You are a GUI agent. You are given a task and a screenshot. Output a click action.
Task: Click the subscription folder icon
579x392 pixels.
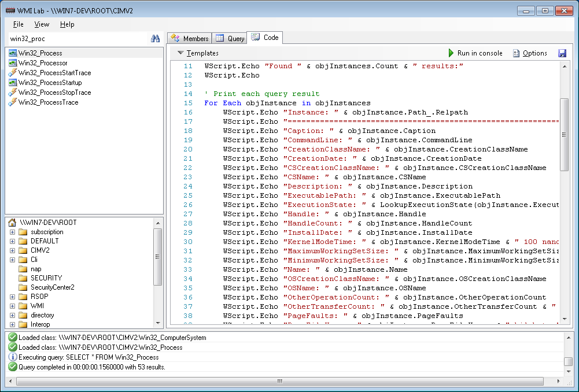(x=23, y=232)
